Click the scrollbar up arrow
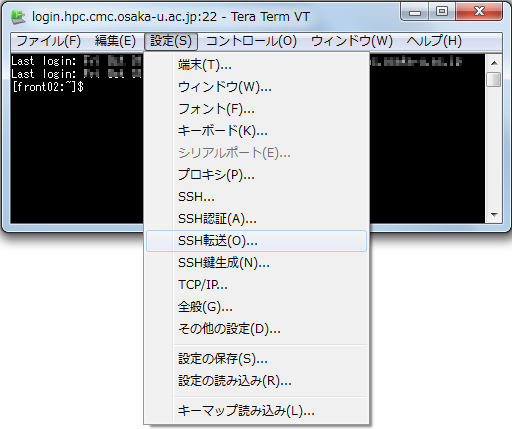 [494, 63]
